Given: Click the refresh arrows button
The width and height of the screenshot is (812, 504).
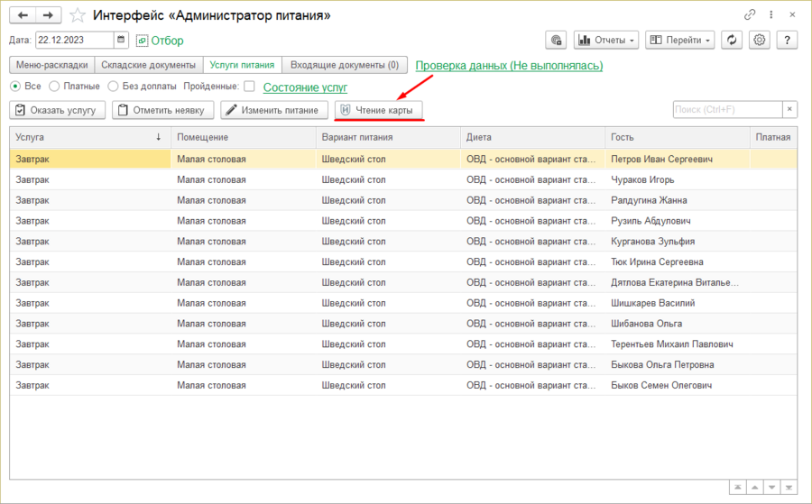Looking at the screenshot, I should 733,41.
